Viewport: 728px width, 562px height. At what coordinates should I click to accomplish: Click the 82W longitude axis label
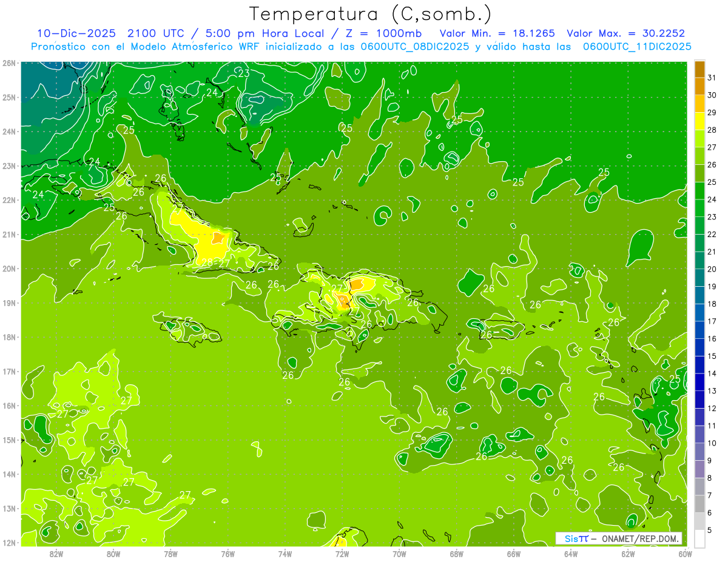(56, 553)
